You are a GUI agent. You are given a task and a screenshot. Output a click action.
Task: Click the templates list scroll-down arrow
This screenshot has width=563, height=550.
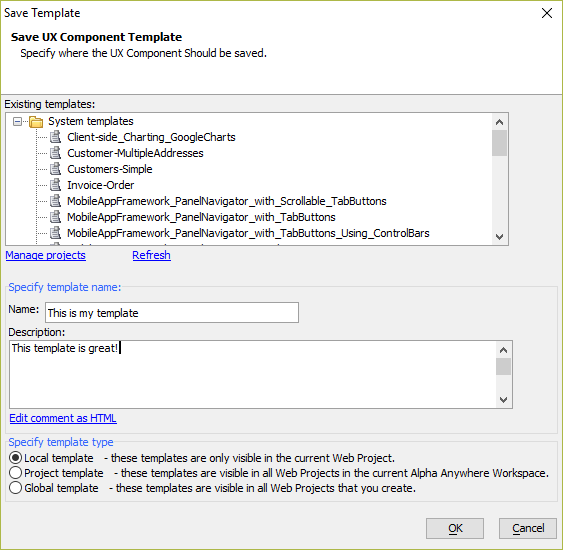pyautogui.click(x=499, y=237)
